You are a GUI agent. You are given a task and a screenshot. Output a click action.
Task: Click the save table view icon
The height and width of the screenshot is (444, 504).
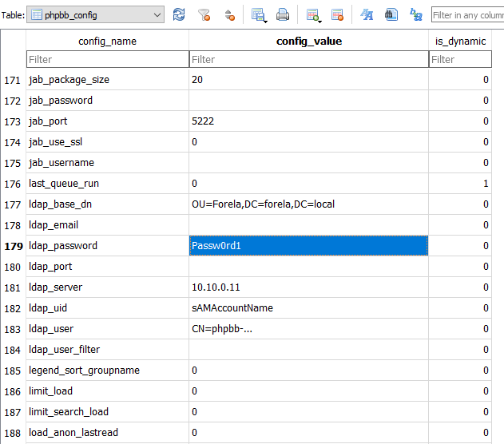256,15
